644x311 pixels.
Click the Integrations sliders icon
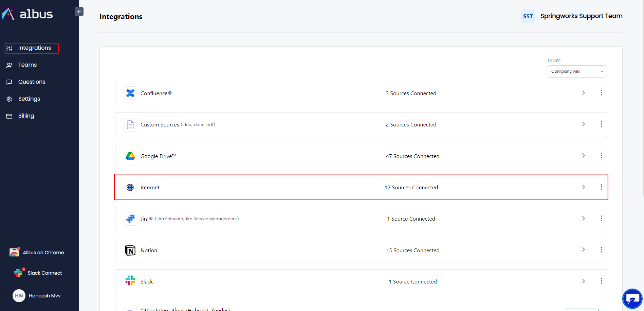point(9,48)
